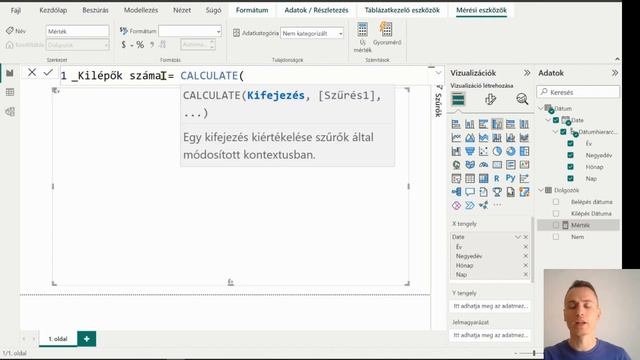Select the Q&A speech bubble visual

pyautogui.click(x=470, y=192)
